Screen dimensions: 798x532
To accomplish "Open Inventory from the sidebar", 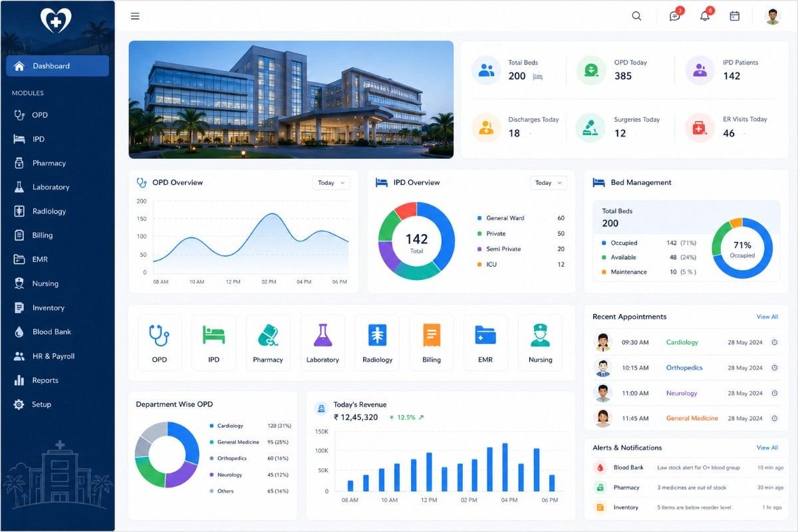I will click(57, 308).
